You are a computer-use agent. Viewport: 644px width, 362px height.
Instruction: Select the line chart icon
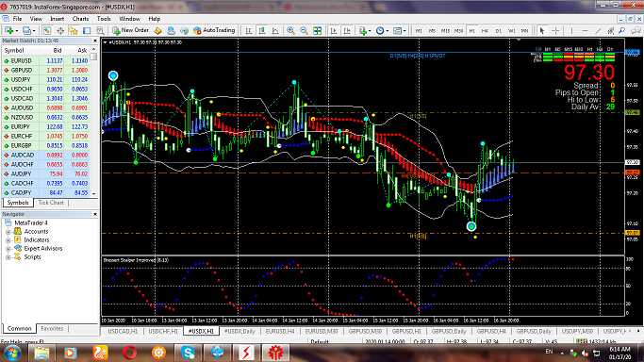pos(275,31)
